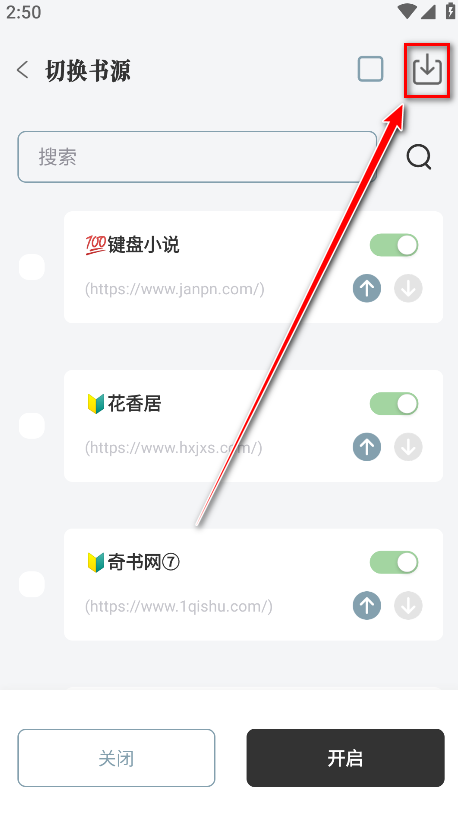Move 花香居 source up

pos(367,447)
